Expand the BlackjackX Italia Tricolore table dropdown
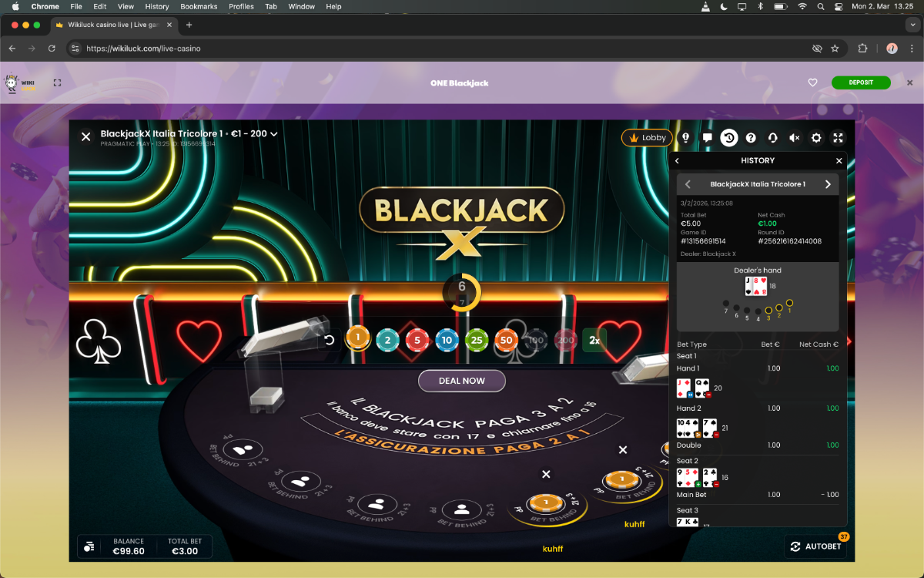 (273, 134)
